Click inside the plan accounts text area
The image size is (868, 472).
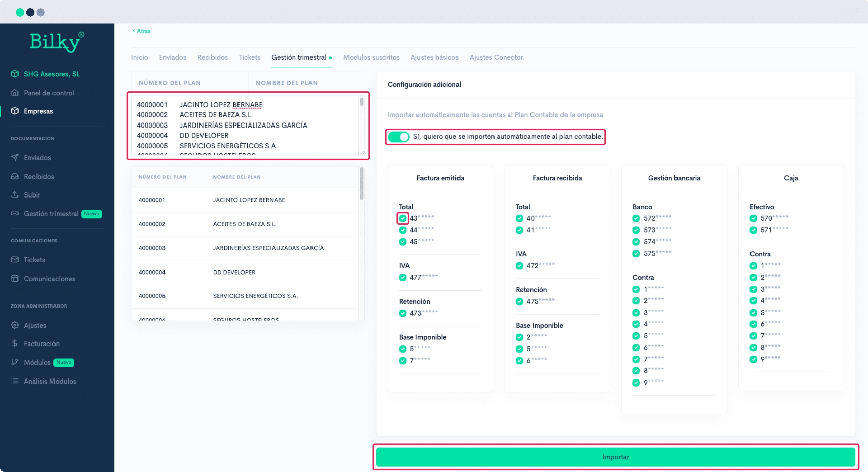[245, 125]
